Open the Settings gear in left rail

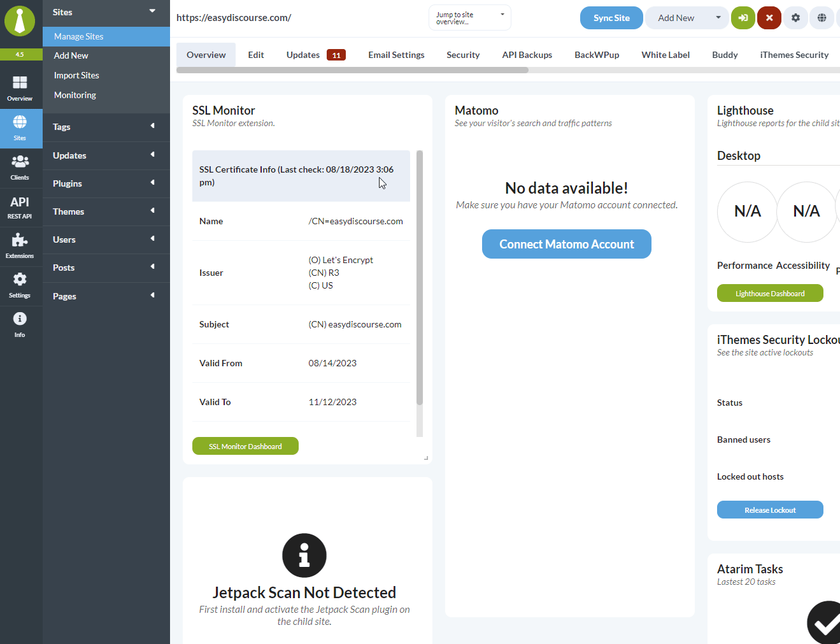click(x=20, y=285)
